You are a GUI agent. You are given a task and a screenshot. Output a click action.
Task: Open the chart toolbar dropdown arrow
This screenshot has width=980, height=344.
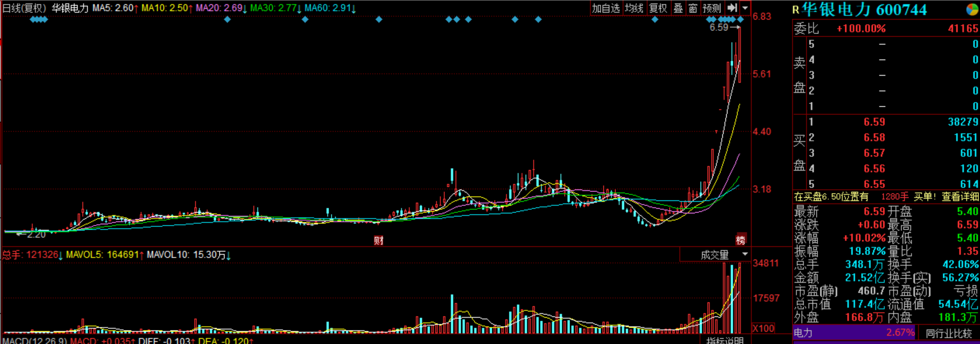pos(745,8)
